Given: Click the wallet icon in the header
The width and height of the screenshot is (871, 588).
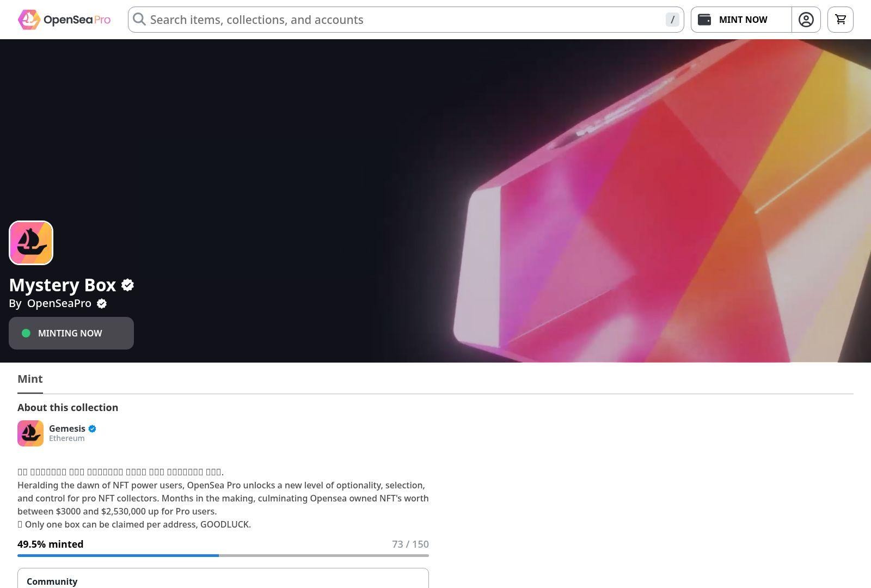Looking at the screenshot, I should [704, 20].
